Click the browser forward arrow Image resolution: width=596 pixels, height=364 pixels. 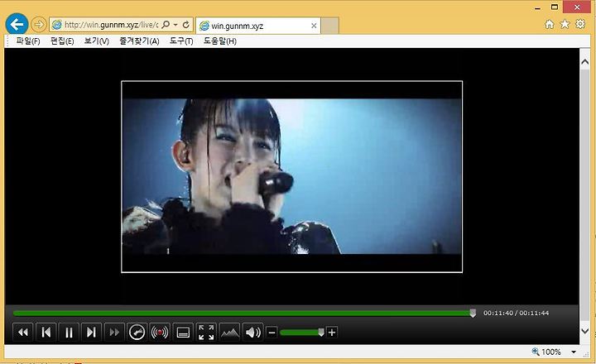(38, 25)
